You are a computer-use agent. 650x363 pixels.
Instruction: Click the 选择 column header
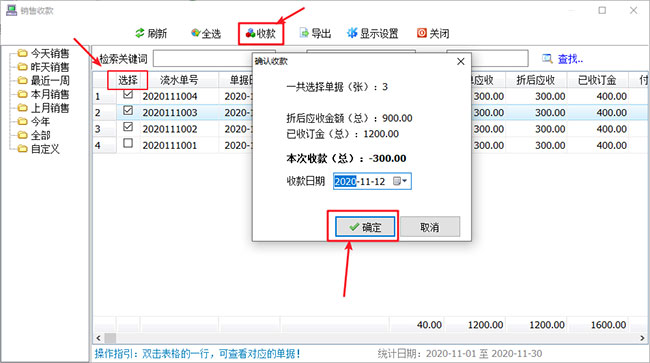(x=128, y=80)
